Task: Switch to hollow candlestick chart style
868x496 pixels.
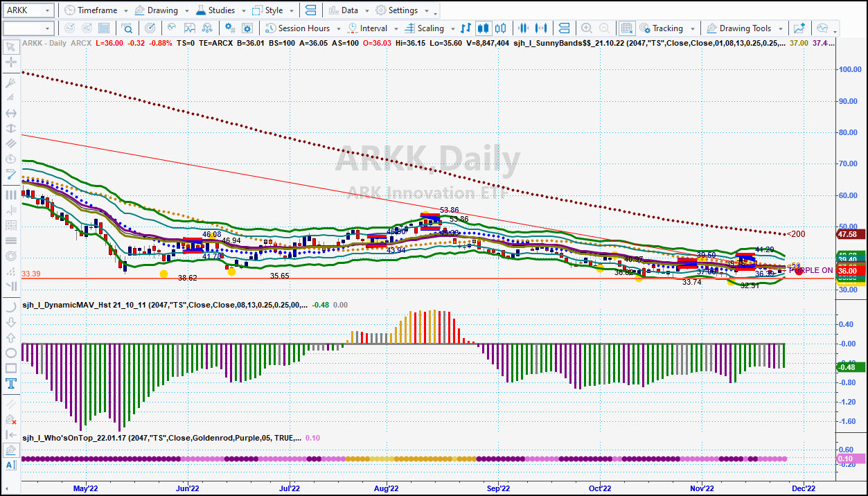Action: click(x=501, y=28)
